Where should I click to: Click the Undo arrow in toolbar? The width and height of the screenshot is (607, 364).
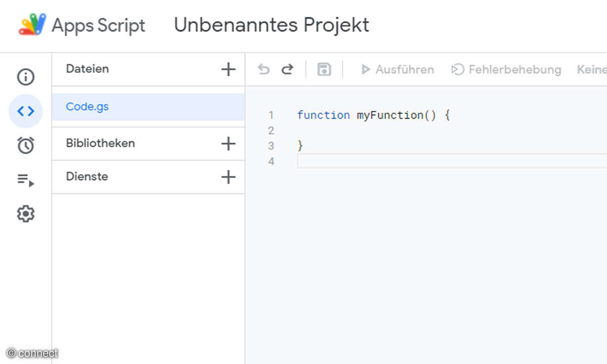[264, 69]
